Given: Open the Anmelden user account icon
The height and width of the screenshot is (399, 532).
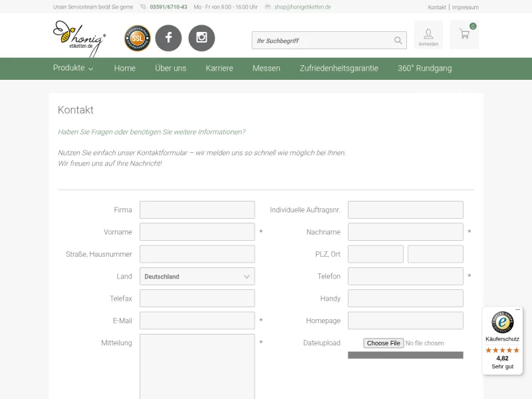Looking at the screenshot, I should point(428,35).
